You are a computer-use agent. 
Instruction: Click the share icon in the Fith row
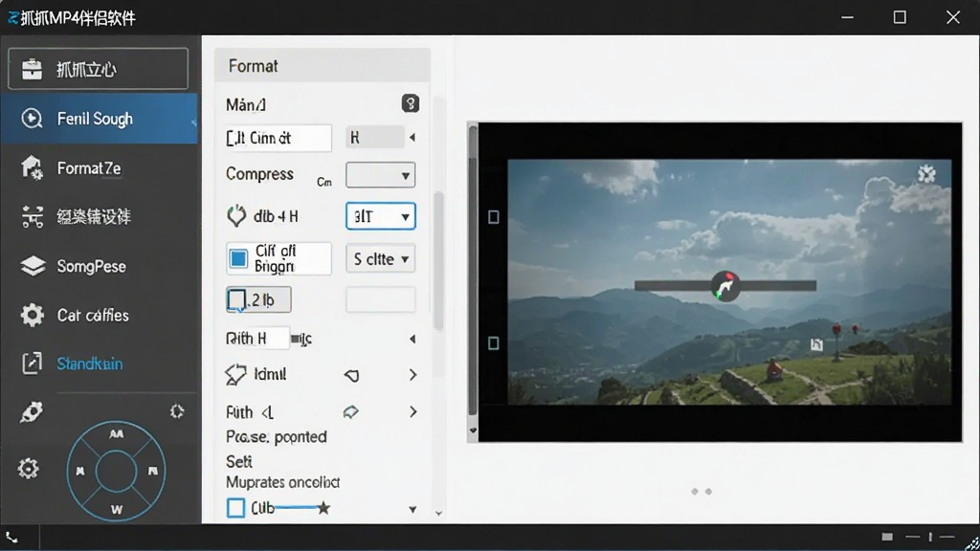click(351, 411)
